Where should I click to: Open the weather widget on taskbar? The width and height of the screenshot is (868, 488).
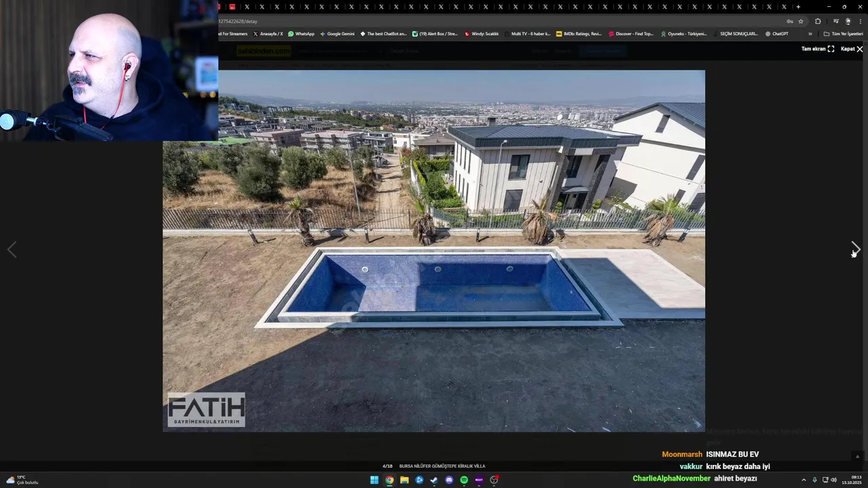point(22,480)
